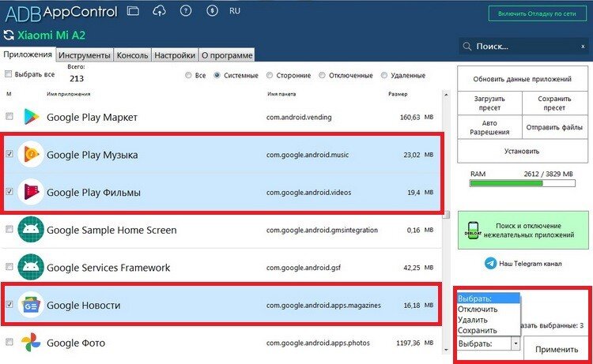This screenshot has width=593, height=364.
Task: Click the search magnifier icon
Action: point(467,47)
